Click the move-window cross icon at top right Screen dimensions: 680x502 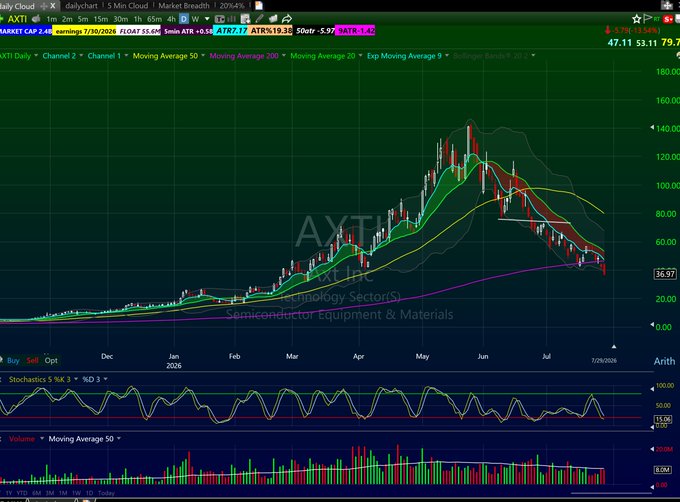pyautogui.click(x=667, y=5)
